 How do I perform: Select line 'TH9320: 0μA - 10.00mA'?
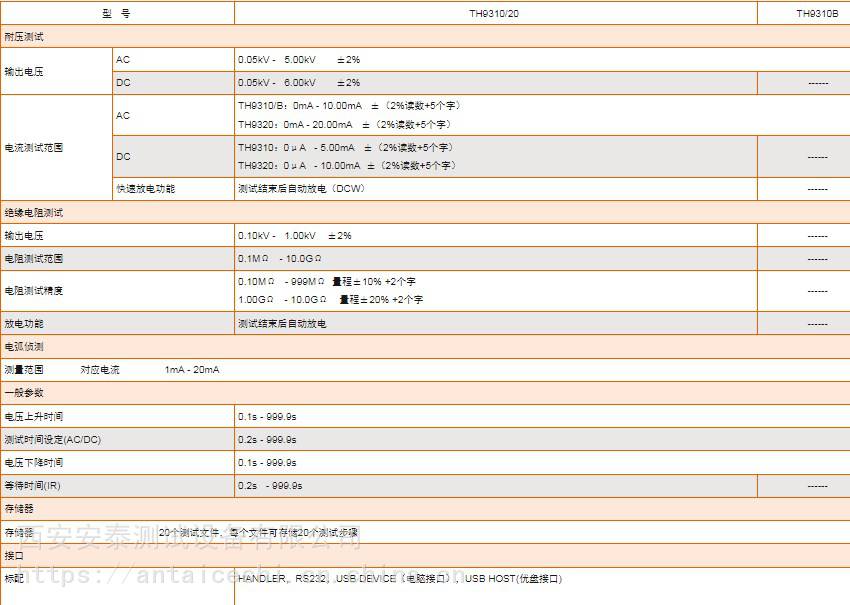coord(347,165)
